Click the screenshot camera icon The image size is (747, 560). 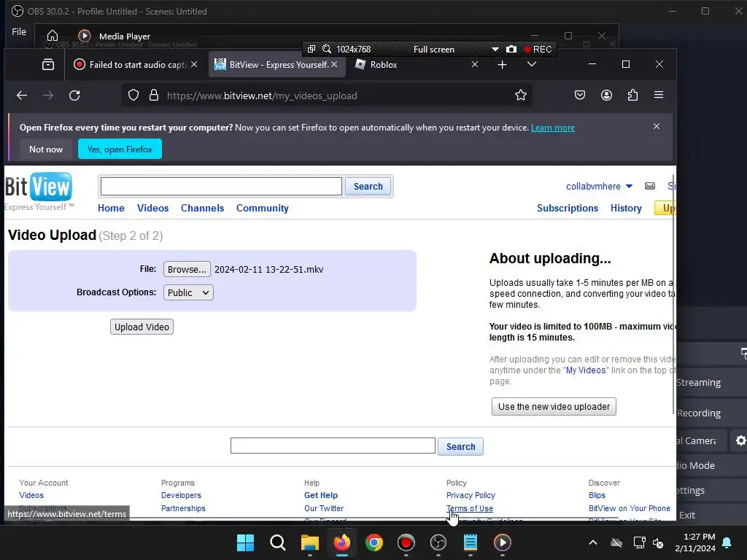(511, 49)
